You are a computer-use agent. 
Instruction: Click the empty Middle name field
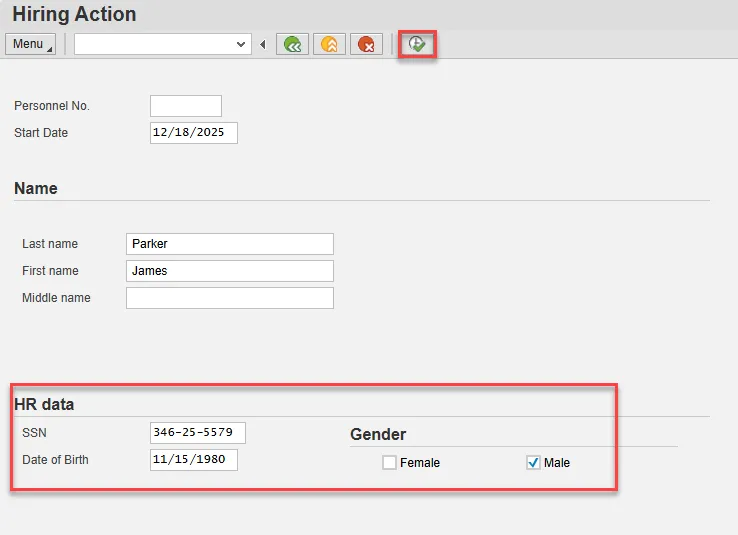[230, 298]
